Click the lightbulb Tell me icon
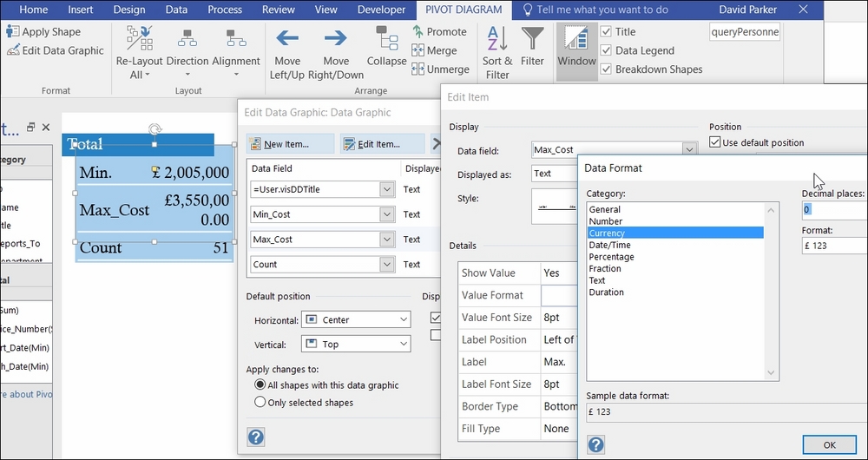 click(528, 10)
